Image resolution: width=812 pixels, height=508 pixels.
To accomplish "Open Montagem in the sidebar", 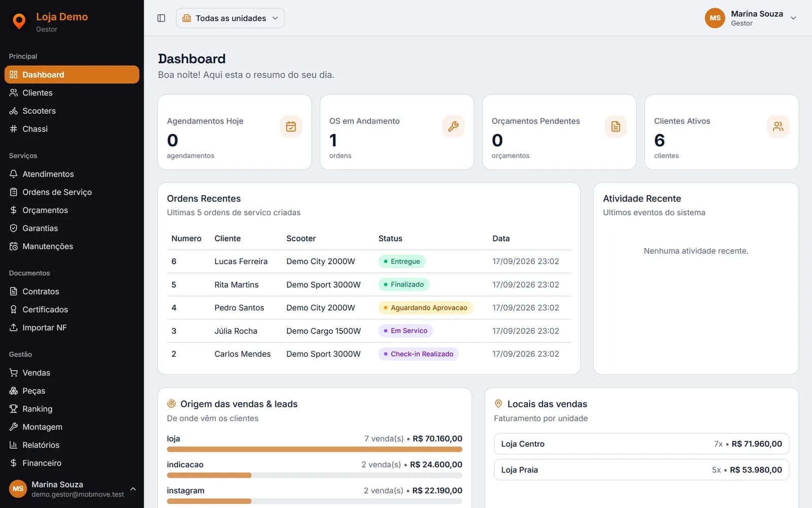I will pos(72,427).
